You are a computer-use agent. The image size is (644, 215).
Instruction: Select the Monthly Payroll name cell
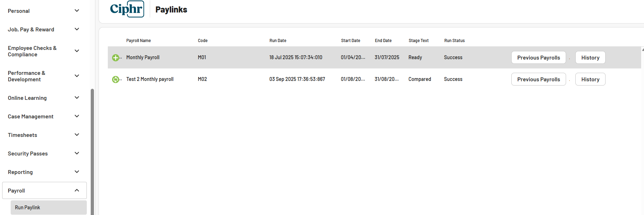(x=143, y=57)
